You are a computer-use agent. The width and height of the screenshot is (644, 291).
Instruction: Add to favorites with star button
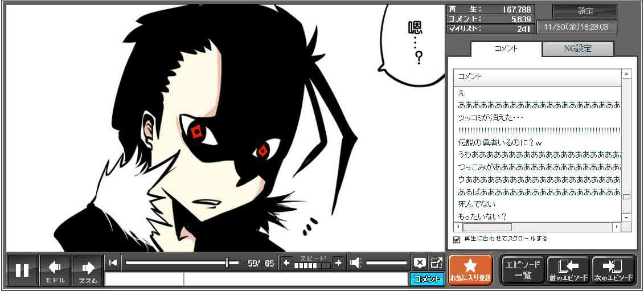point(470,270)
